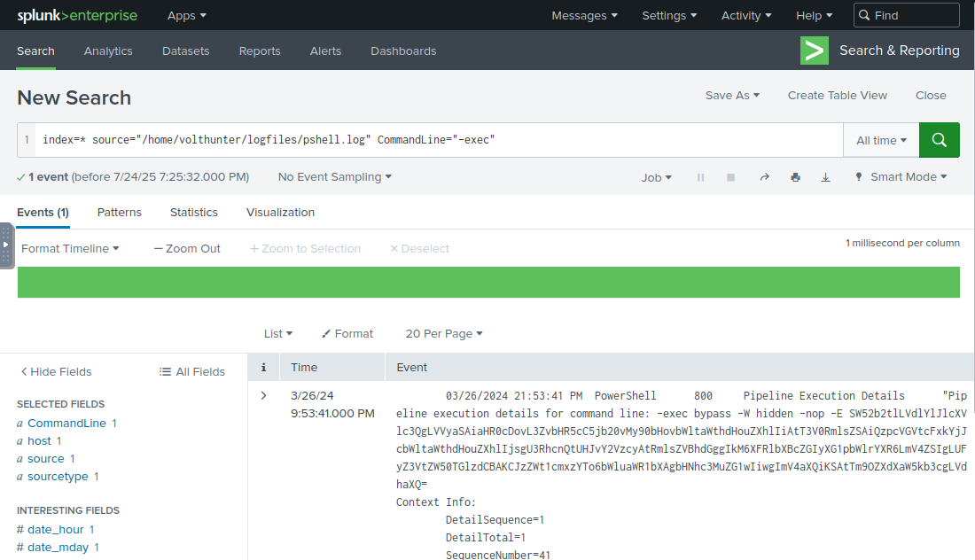Open the All time range picker
This screenshot has height=560, width=975.
click(x=881, y=139)
